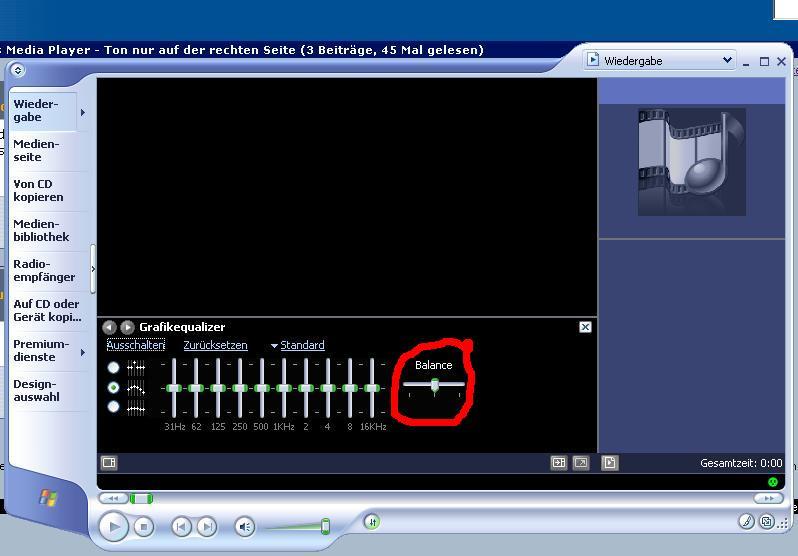Go to previous enhancement panel
The width and height of the screenshot is (798, 556).
pos(109,327)
